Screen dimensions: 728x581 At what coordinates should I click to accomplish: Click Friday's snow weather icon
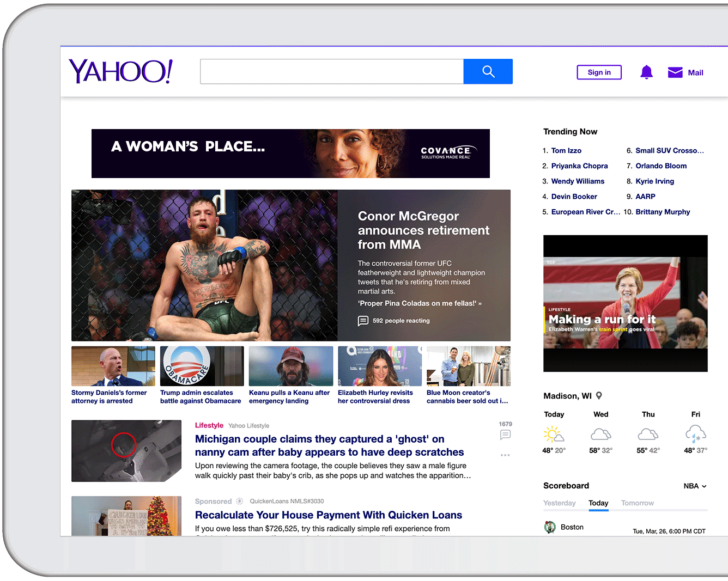coord(696,434)
